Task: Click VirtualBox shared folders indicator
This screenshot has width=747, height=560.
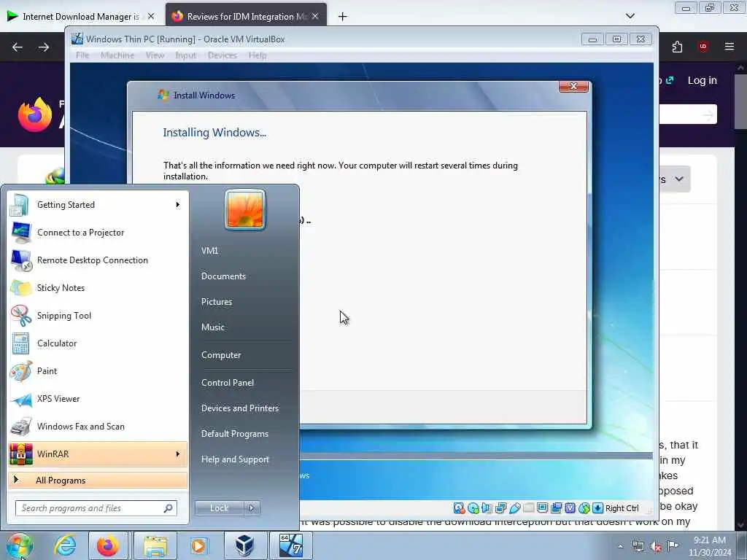Action: point(528,508)
